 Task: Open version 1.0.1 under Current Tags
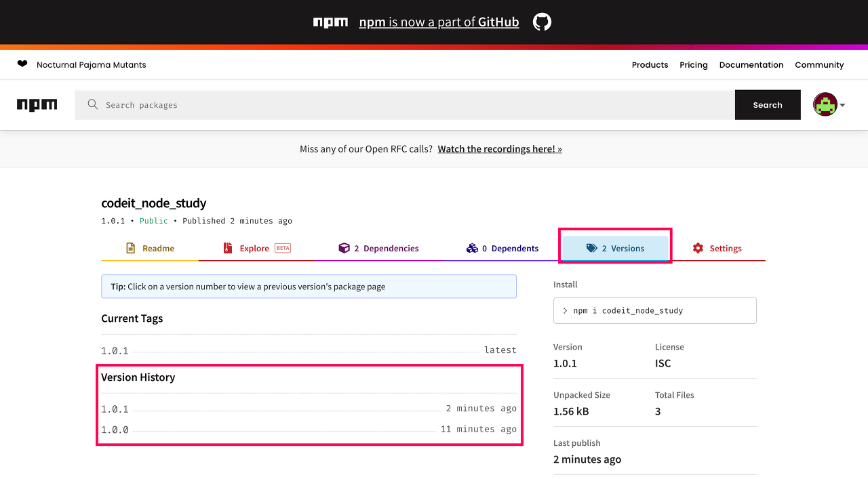click(115, 350)
